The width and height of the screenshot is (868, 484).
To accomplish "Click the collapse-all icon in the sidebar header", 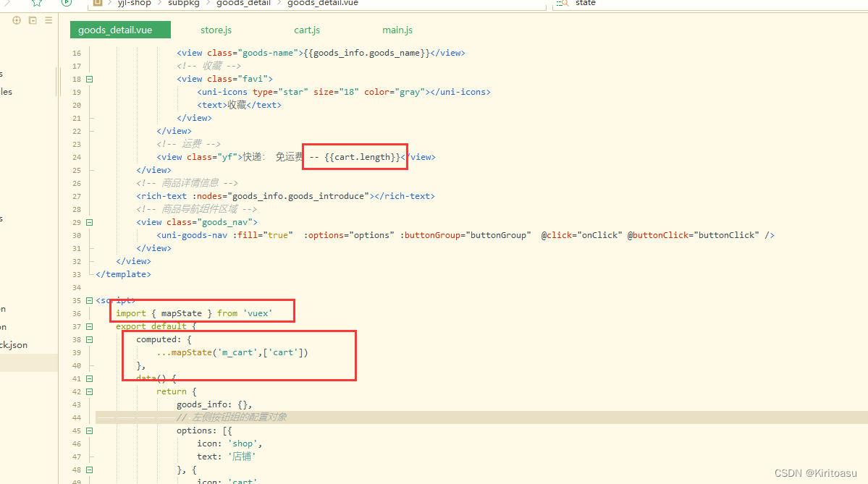I will tap(33, 20).
